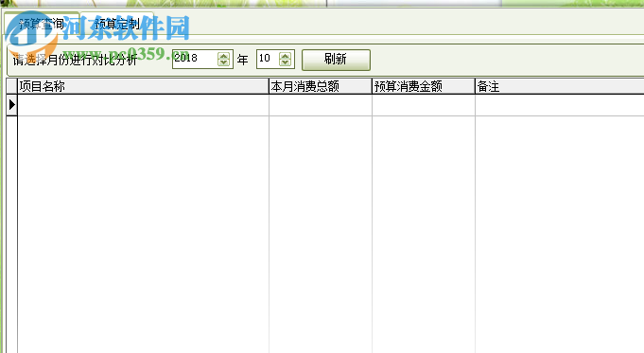Click the first row cell under 预算消费金额
The image size is (644, 353).
(424, 105)
